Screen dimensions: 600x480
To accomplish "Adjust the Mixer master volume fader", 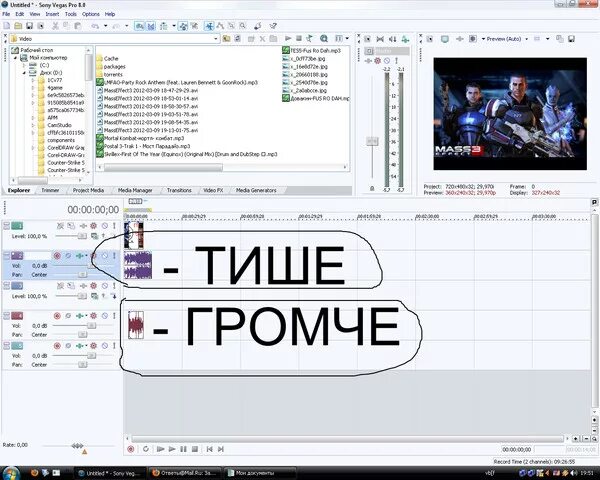I will (372, 141).
